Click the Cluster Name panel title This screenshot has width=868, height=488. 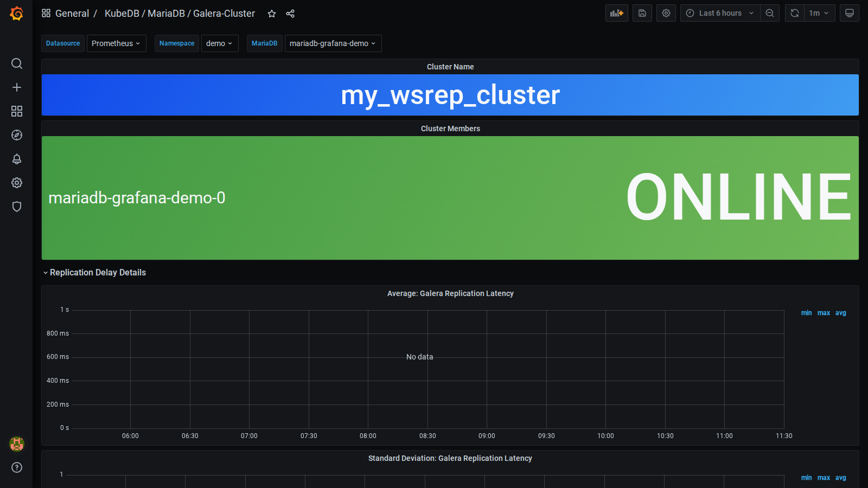coord(450,67)
